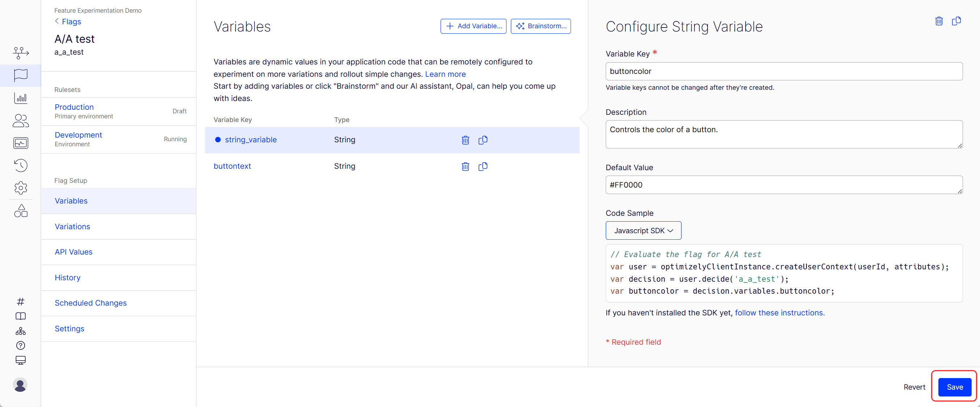Open the help question mark icon
Screen dimensions: 980x407
click(21, 345)
